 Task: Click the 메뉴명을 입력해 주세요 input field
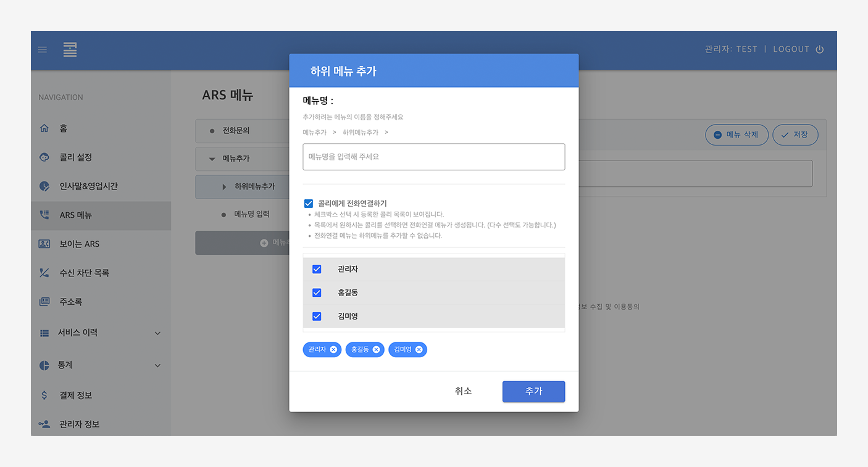point(434,157)
